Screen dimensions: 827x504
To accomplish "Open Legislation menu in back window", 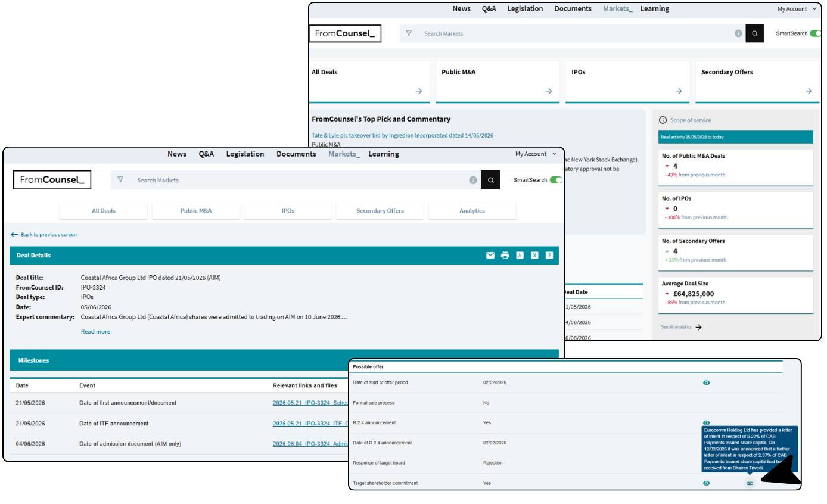I will (x=525, y=8).
